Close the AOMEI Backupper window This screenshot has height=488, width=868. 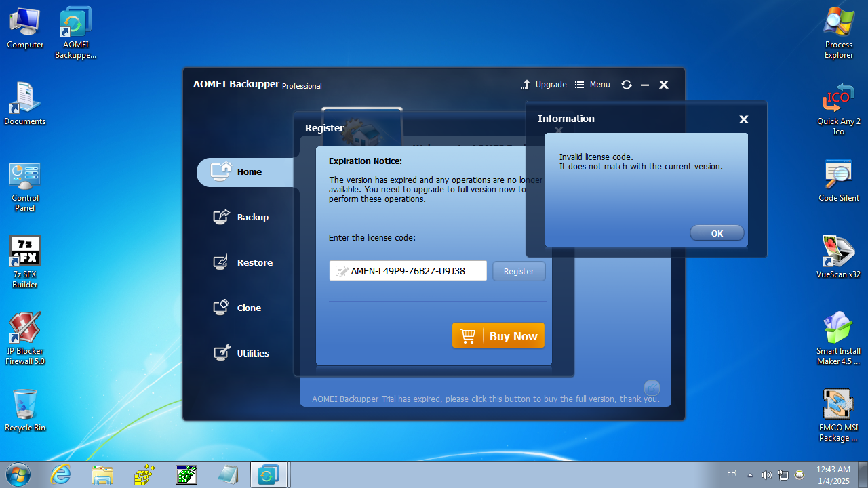(664, 85)
